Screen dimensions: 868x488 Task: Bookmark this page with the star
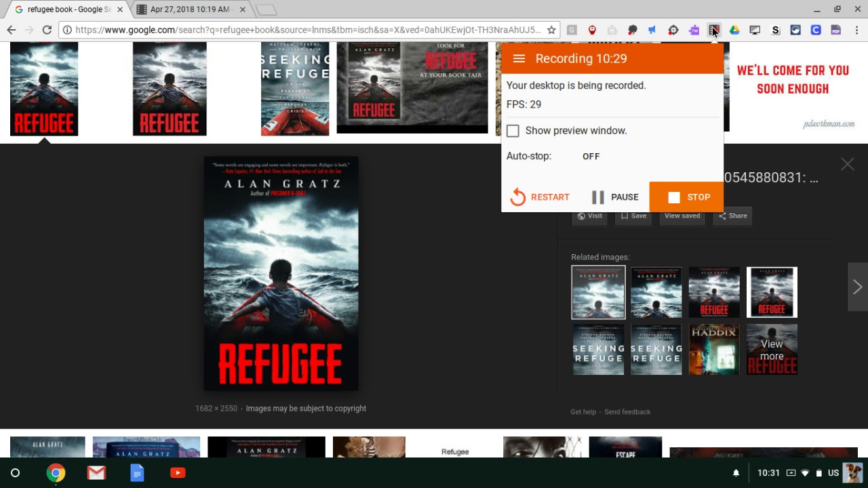pyautogui.click(x=551, y=30)
